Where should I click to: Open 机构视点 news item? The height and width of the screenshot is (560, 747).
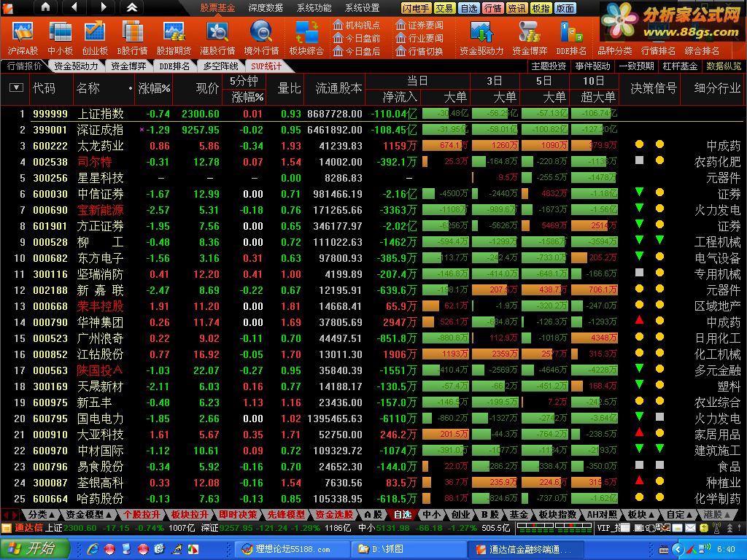pos(356,25)
